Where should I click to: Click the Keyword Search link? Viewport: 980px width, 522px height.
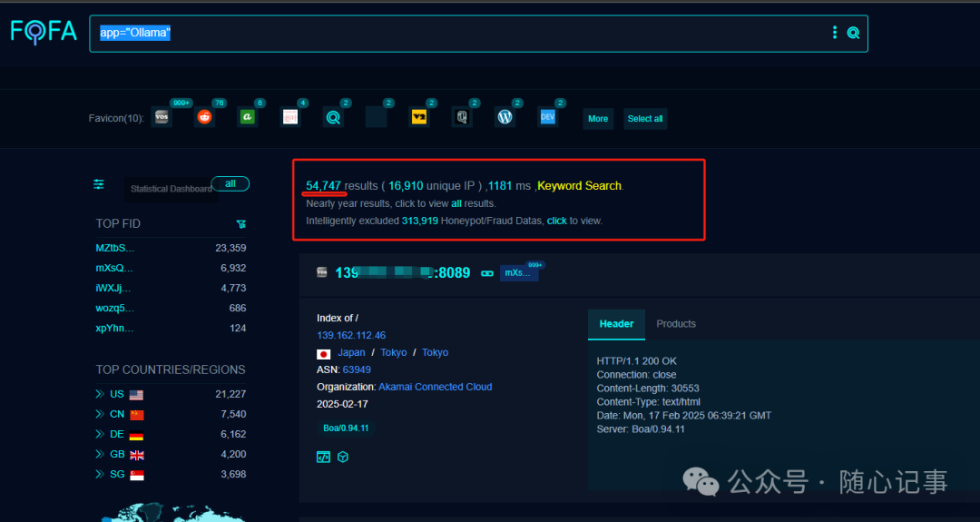pos(579,186)
